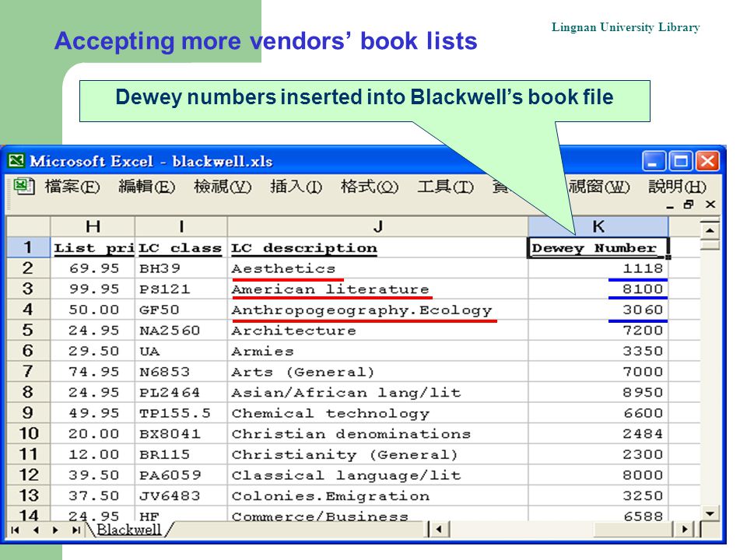Image resolution: width=747 pixels, height=560 pixels.
Task: Click Dewey number cell 2484
Action: click(x=598, y=434)
